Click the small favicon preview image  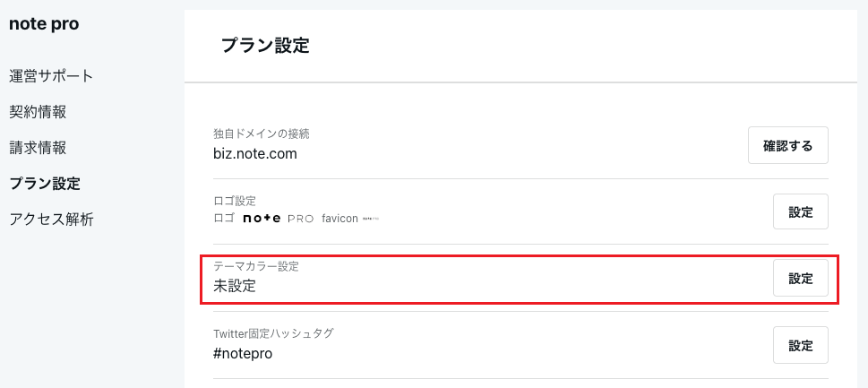(x=371, y=219)
